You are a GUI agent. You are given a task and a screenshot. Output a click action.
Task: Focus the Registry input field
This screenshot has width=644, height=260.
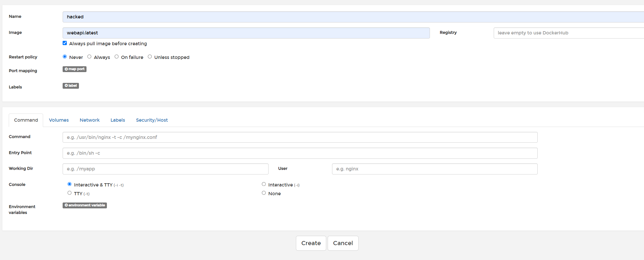(568, 33)
